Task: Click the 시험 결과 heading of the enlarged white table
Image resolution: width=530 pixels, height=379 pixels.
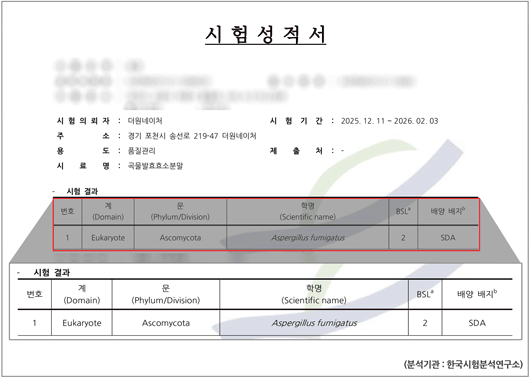Action: (52, 273)
